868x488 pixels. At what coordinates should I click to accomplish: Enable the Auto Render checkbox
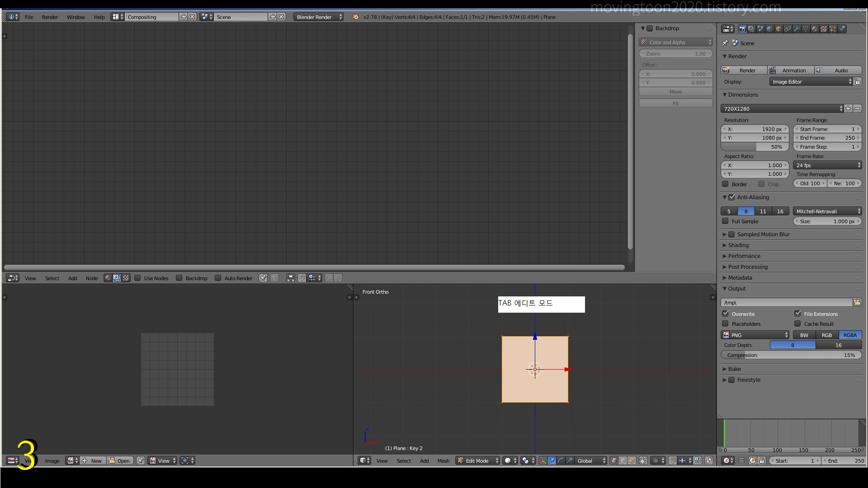click(218, 278)
